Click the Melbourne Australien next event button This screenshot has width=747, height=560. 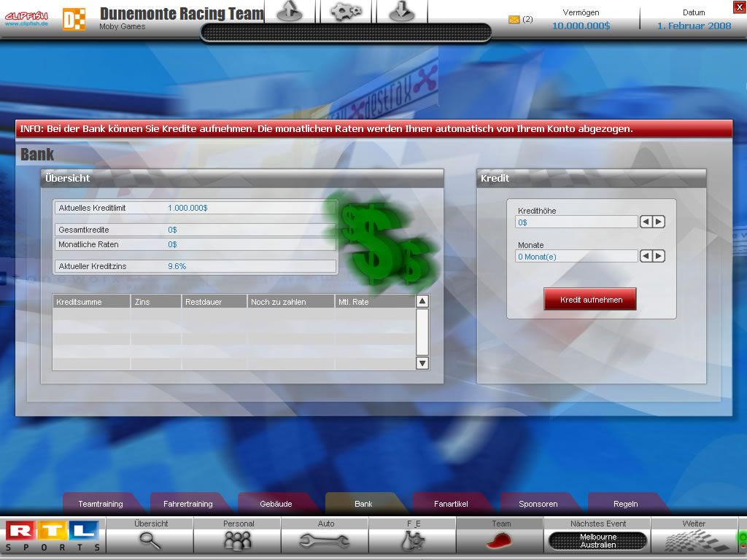click(x=598, y=540)
